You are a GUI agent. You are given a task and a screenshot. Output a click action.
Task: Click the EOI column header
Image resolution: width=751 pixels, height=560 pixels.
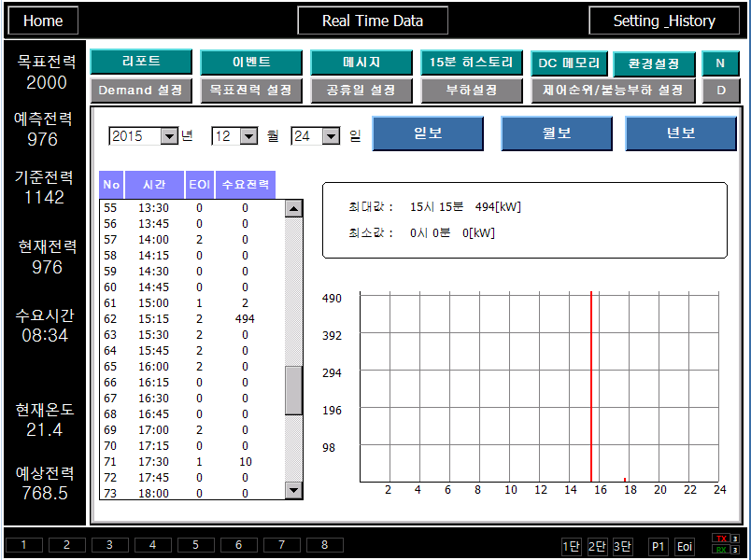point(200,185)
